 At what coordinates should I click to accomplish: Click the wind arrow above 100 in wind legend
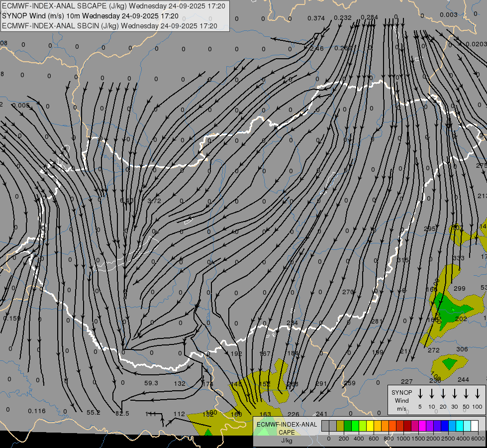[478, 393]
